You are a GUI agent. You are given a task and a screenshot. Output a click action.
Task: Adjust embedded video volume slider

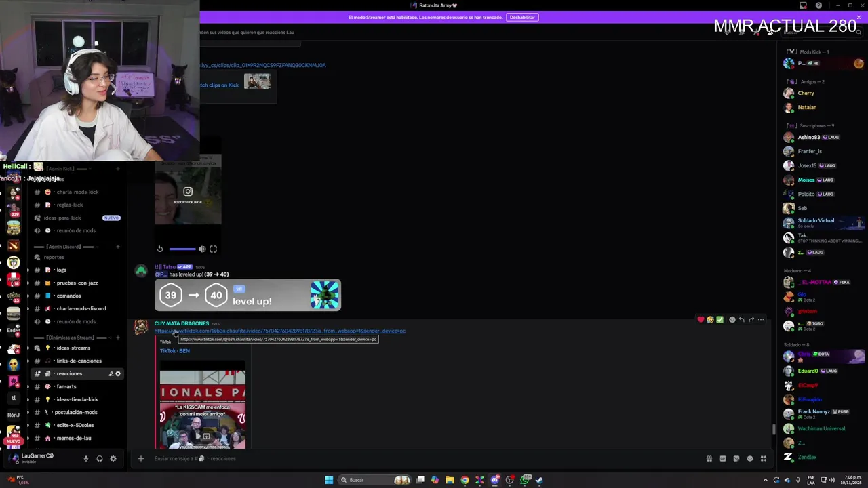(182, 249)
